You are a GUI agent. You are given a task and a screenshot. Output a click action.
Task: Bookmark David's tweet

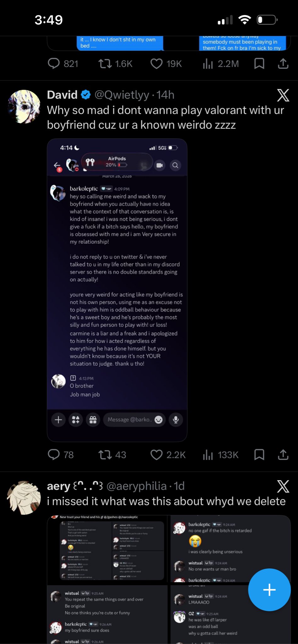(259, 455)
